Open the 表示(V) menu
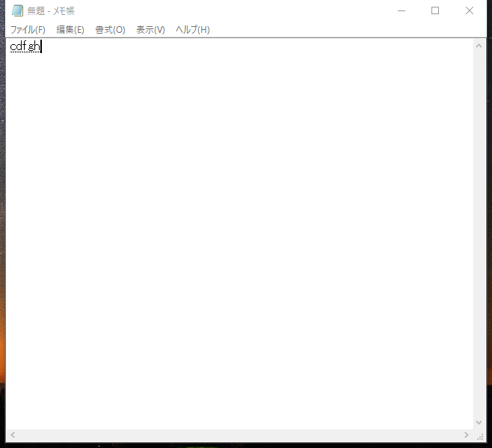492x448 pixels. pyautogui.click(x=150, y=30)
